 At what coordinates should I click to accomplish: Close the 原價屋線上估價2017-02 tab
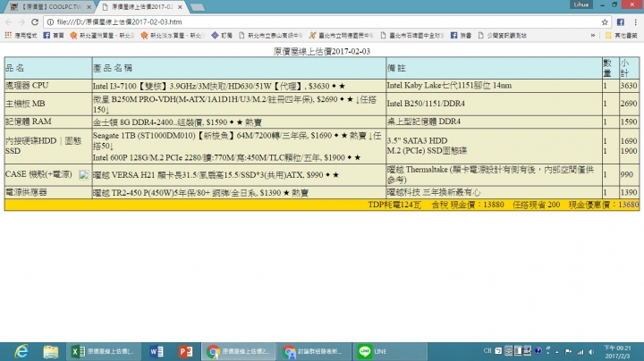coord(180,7)
